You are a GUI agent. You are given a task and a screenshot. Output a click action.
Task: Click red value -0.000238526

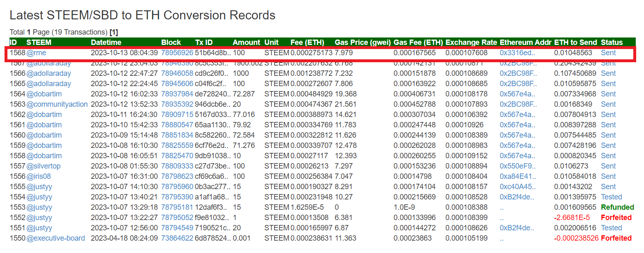click(576, 238)
